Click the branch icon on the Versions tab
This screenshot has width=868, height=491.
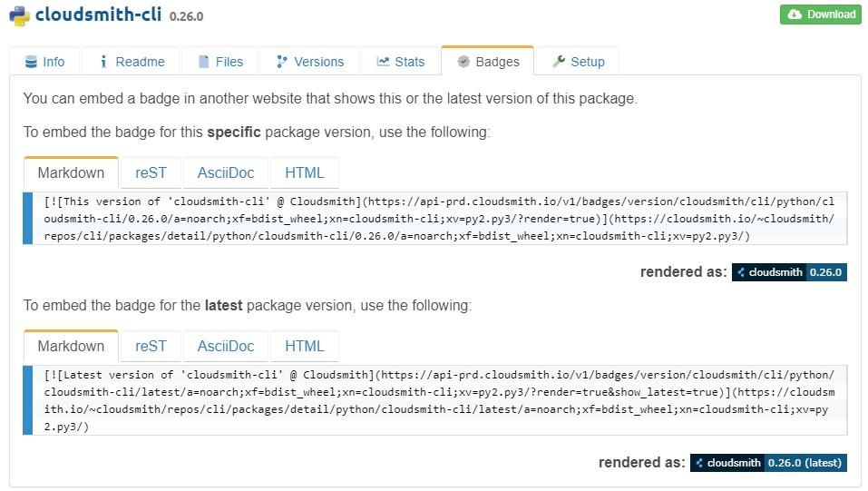click(282, 62)
